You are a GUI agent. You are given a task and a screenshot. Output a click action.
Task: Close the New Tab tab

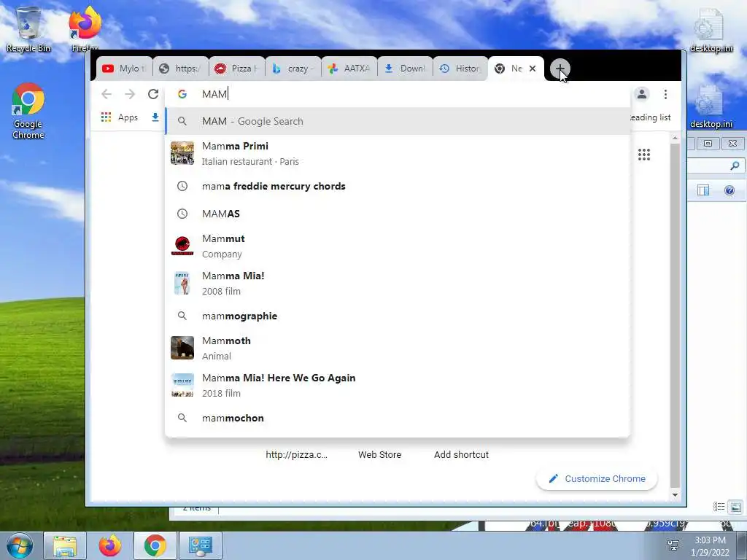(533, 69)
